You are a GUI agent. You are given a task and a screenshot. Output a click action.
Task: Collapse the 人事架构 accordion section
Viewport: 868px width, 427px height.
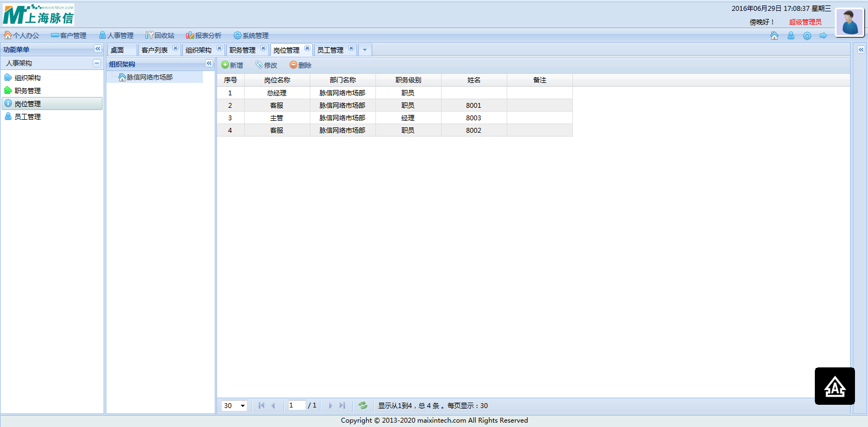coord(97,63)
